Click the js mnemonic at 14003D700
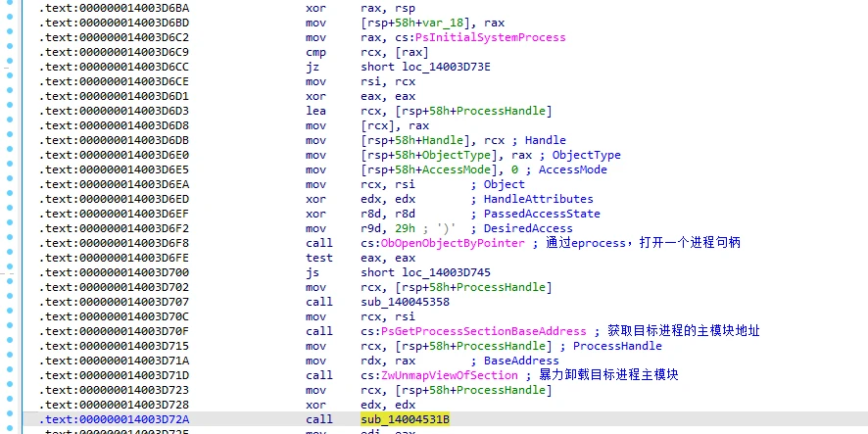This screenshot has width=868, height=434. point(313,272)
